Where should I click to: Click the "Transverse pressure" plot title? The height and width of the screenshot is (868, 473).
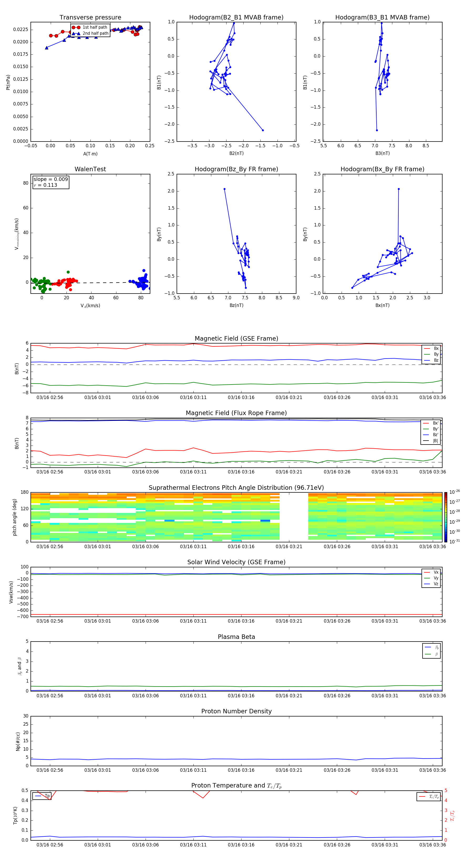point(90,18)
